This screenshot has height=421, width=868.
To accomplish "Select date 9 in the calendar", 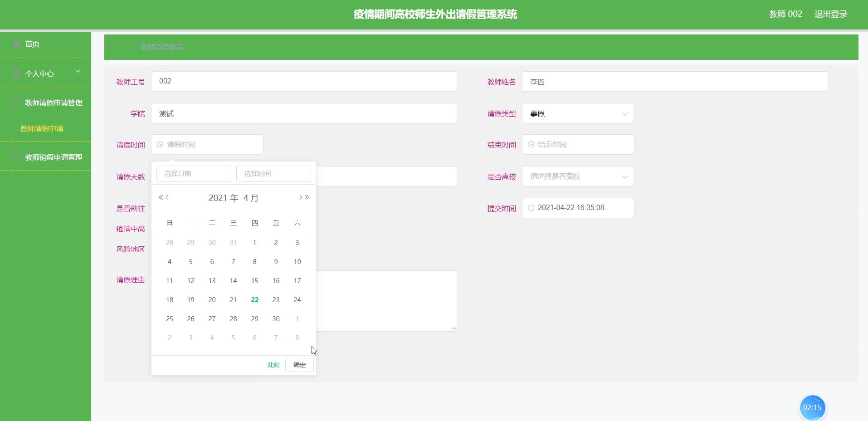I will point(276,262).
